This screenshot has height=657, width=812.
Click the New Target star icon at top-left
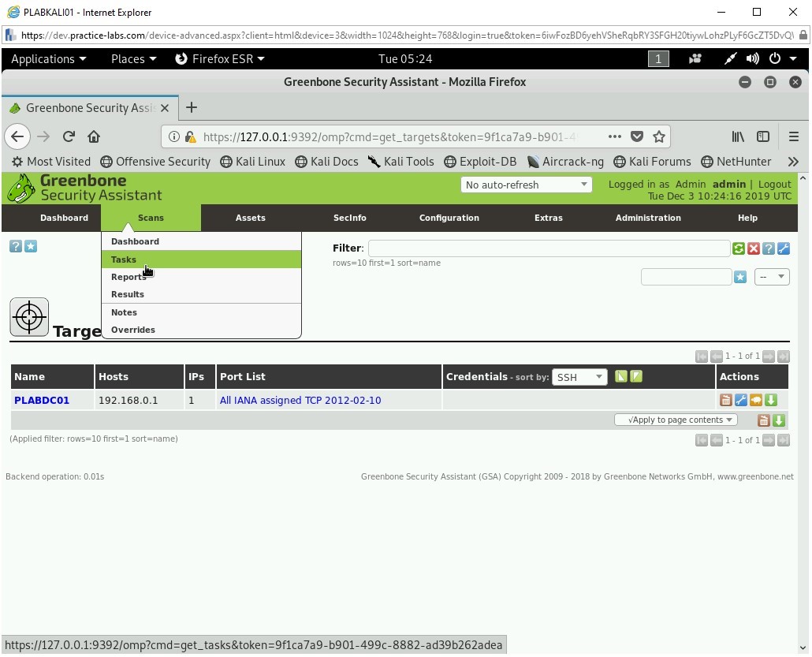point(31,246)
